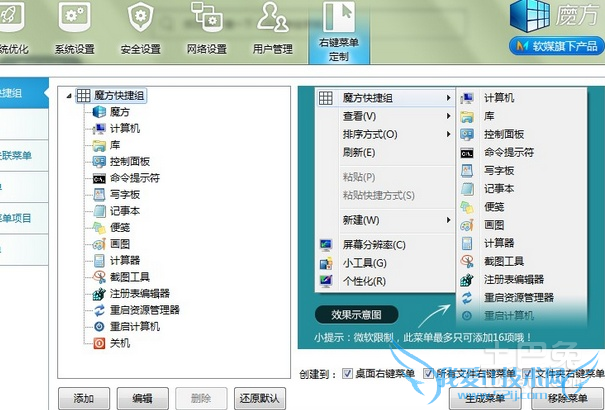Select 截图工具 icon in tree list

(x=99, y=277)
